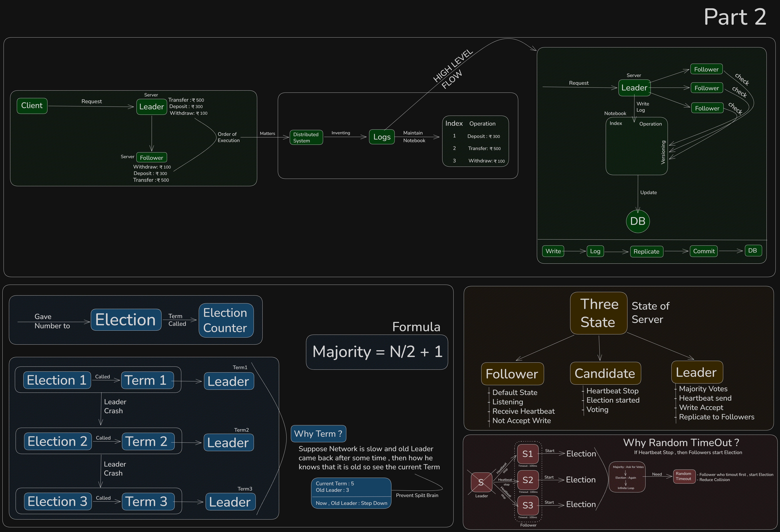
Task: Select the 'Formula' heading
Action: click(x=416, y=327)
